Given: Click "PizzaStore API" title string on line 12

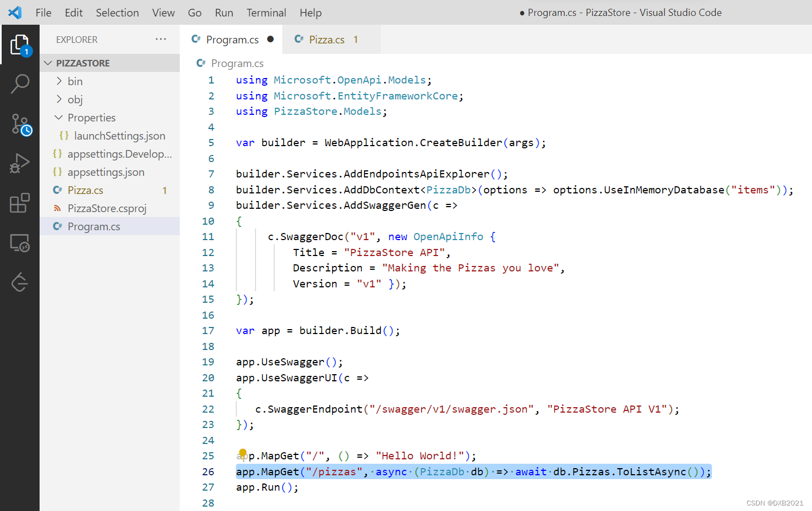Looking at the screenshot, I should click(394, 252).
